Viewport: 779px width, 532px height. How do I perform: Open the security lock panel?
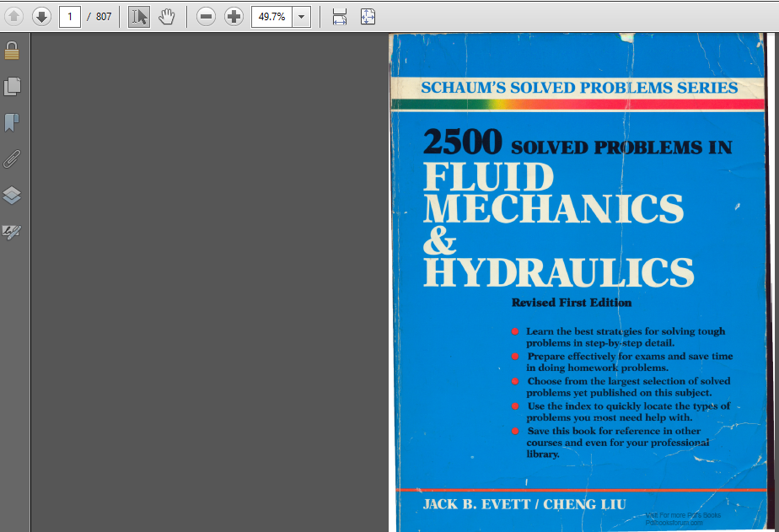pyautogui.click(x=12, y=51)
